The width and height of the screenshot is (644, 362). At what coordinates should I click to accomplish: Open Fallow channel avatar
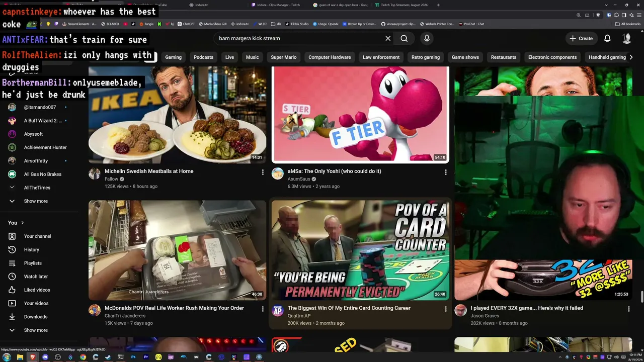pos(95,174)
